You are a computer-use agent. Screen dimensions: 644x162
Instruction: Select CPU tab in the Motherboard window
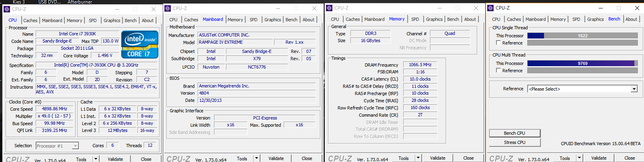coord(173,20)
